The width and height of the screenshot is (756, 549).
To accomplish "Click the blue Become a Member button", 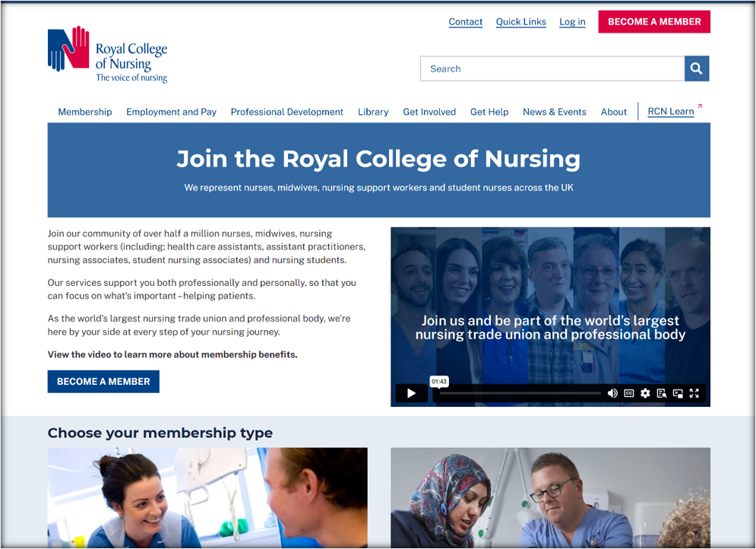I will click(x=103, y=382).
